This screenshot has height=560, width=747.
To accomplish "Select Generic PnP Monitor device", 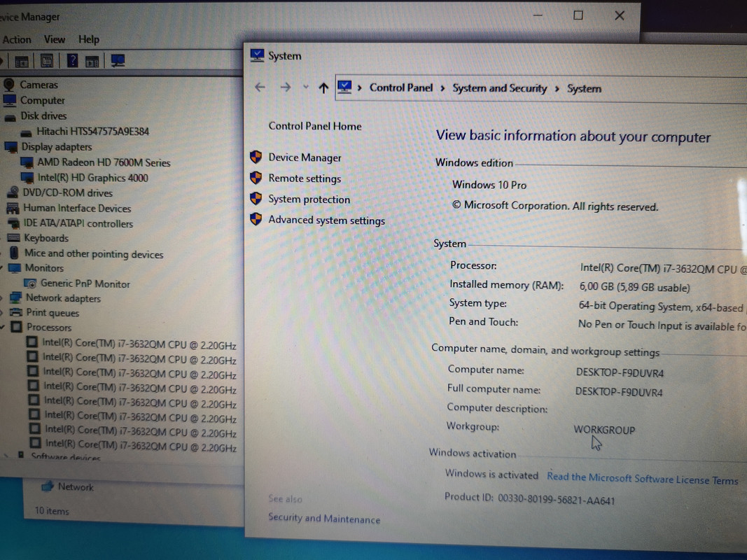I will (85, 283).
